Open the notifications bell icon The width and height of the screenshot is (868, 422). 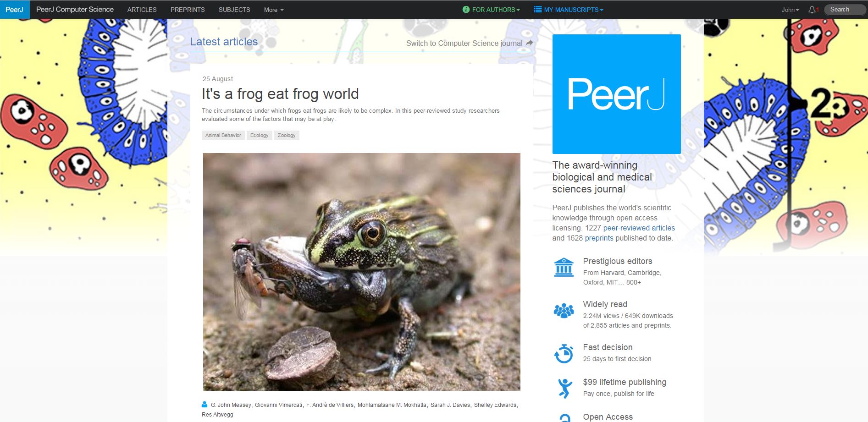[812, 10]
